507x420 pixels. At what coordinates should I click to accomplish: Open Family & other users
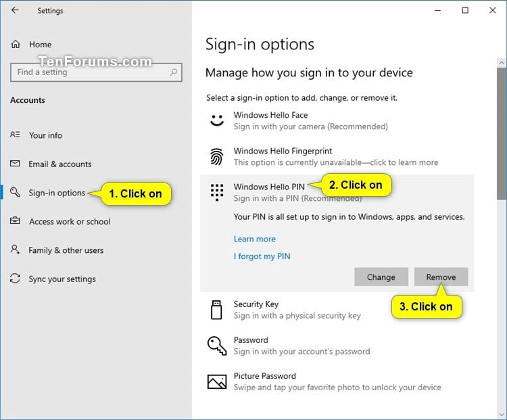pos(66,250)
